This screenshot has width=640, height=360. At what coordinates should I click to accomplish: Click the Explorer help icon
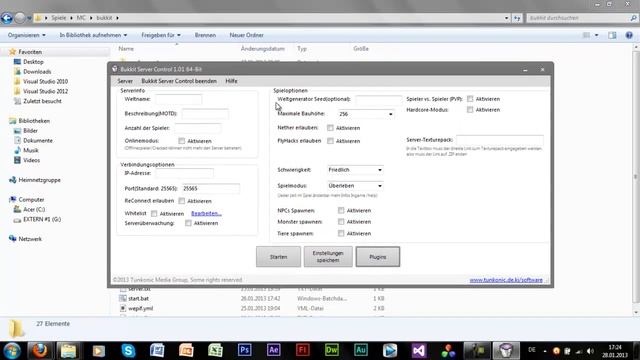pyautogui.click(x=629, y=35)
